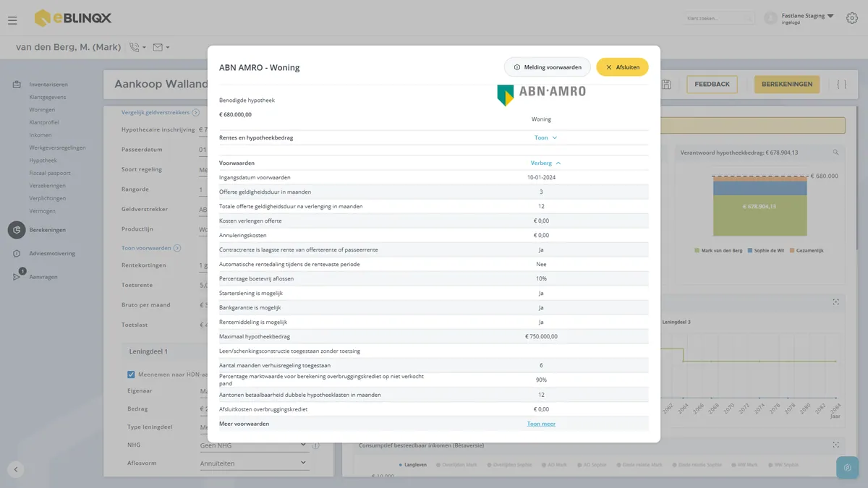Click the Melding voorwaarden button
Screen dimensions: 868x488
point(548,67)
